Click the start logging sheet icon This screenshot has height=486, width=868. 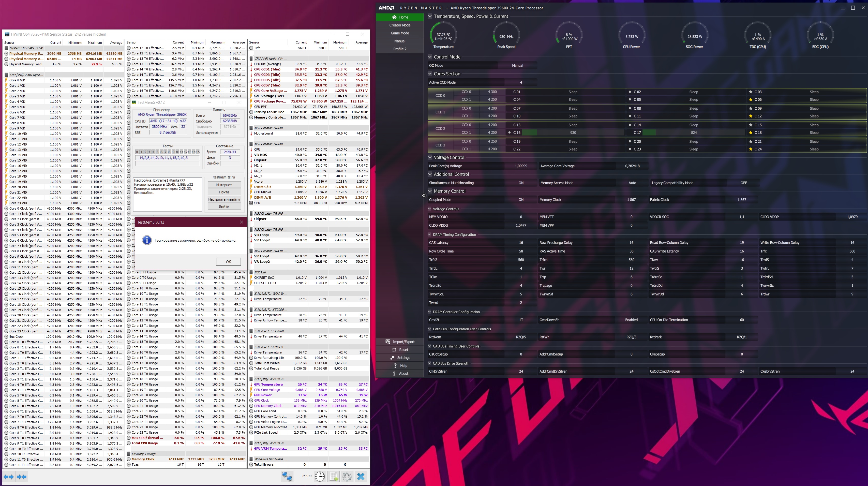334,477
